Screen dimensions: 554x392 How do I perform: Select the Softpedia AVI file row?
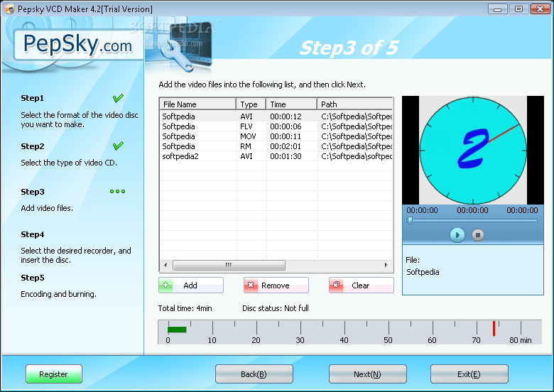(x=276, y=116)
